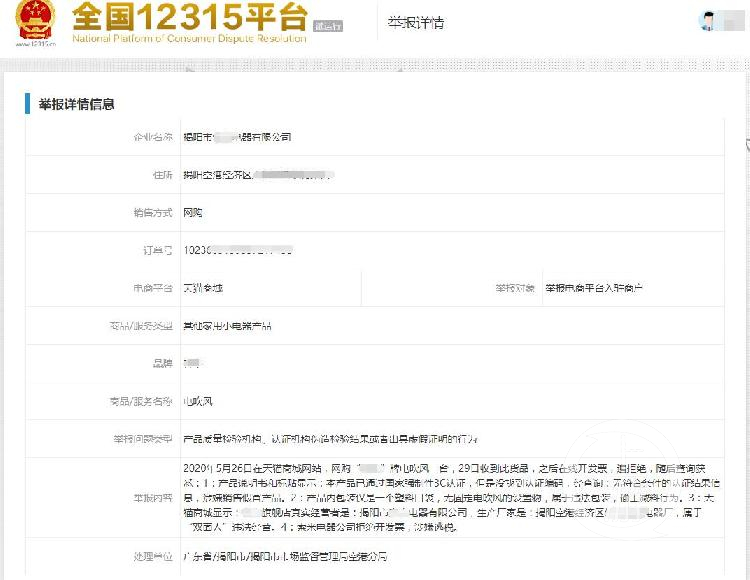The image size is (750, 580).
Task: Click the 其他家用小电器产品 category value
Action: [226, 326]
